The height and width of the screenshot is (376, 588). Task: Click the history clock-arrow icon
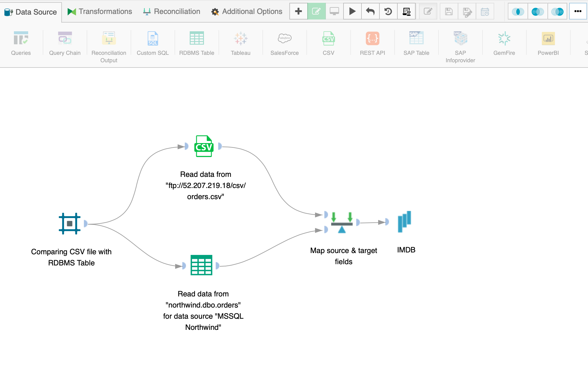point(388,11)
